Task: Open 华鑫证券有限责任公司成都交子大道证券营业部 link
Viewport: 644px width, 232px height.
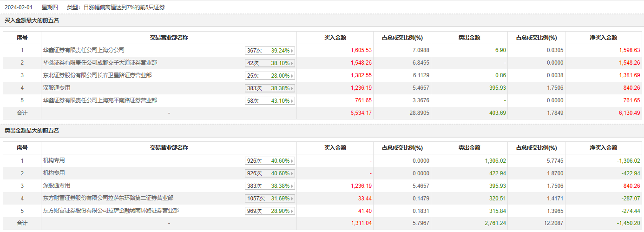Action: coord(100,62)
